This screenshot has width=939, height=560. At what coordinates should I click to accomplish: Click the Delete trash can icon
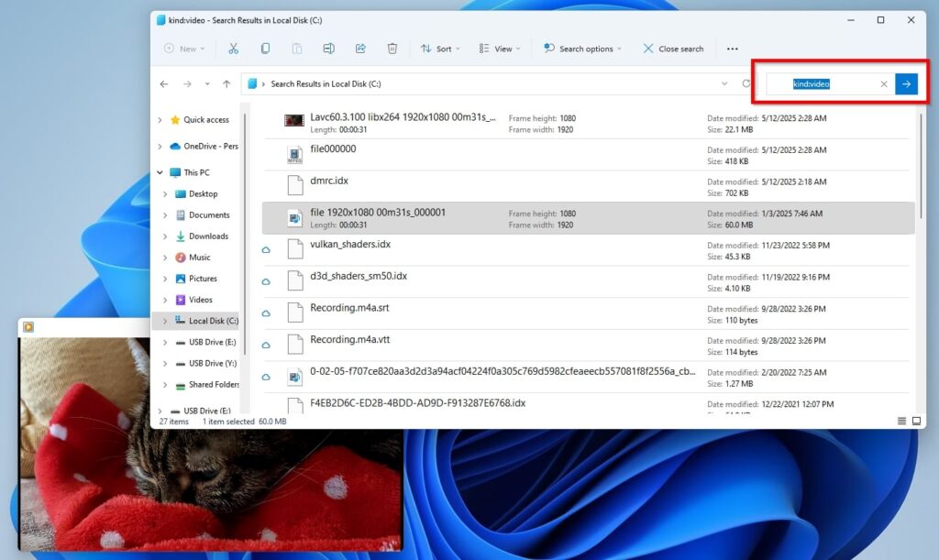pyautogui.click(x=392, y=49)
